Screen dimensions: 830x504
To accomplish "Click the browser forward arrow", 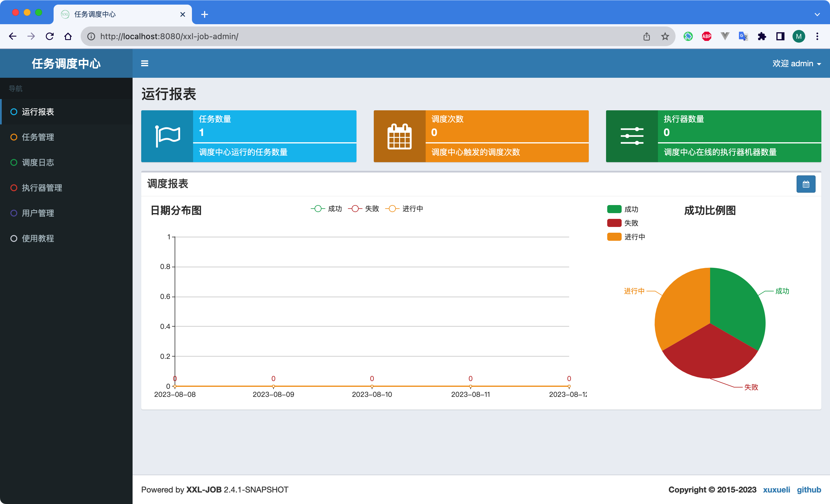I will (x=31, y=36).
